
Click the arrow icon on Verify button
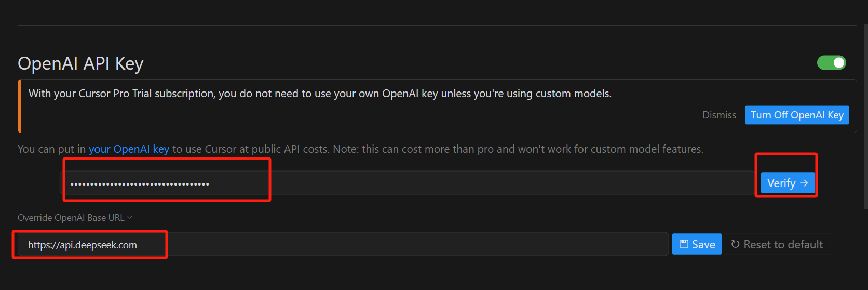[x=804, y=183]
